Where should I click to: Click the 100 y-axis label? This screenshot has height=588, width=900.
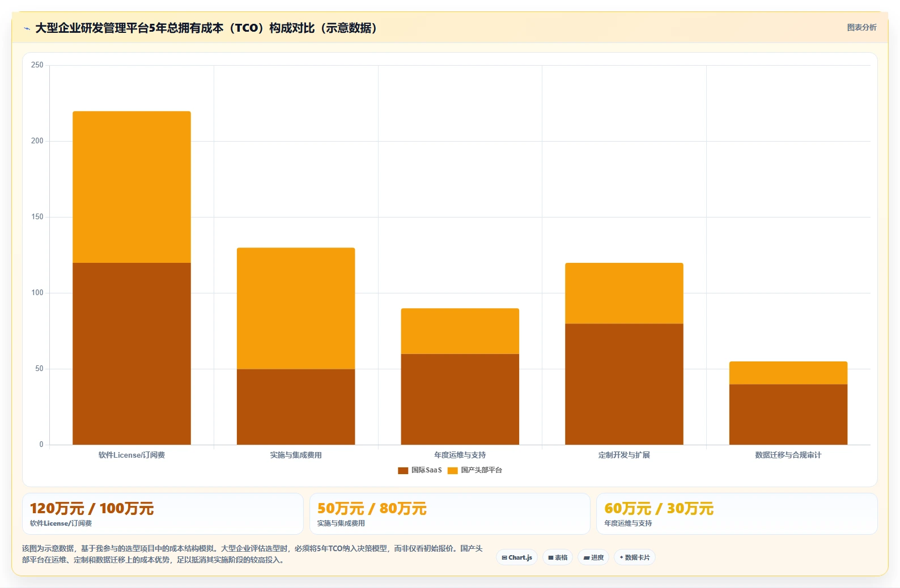[37, 293]
